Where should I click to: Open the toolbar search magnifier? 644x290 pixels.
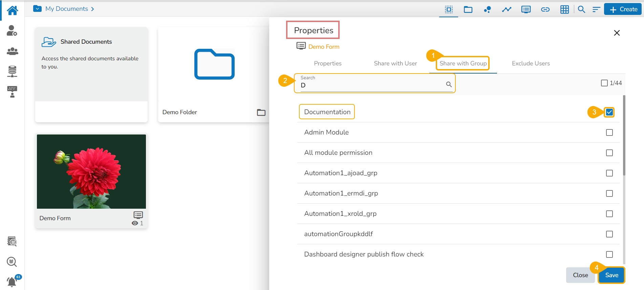coord(581,9)
